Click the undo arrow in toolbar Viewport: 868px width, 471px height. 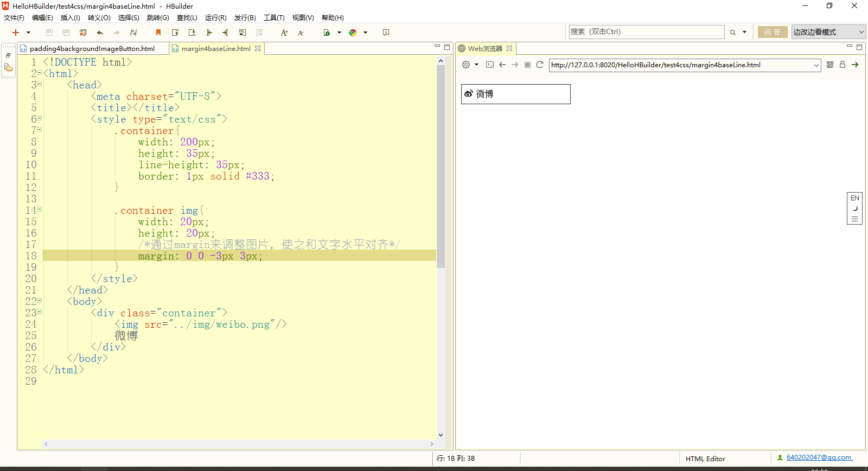100,33
